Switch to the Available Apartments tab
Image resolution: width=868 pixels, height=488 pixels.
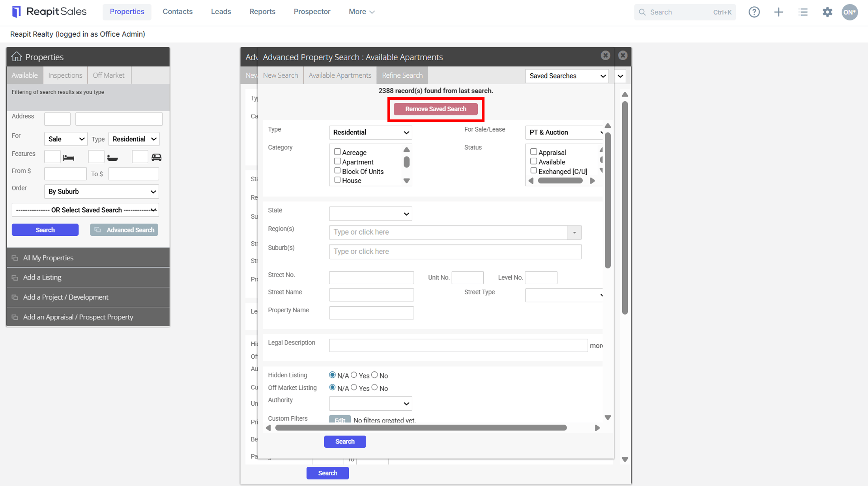(x=340, y=75)
